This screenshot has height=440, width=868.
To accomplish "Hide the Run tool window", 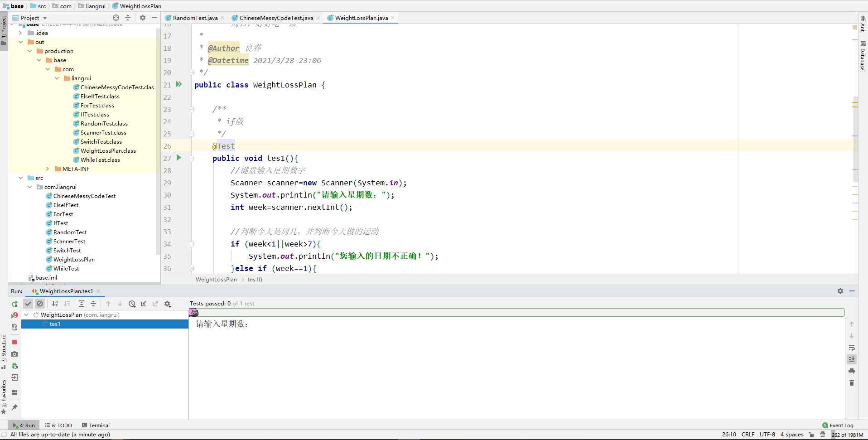I will (852, 291).
